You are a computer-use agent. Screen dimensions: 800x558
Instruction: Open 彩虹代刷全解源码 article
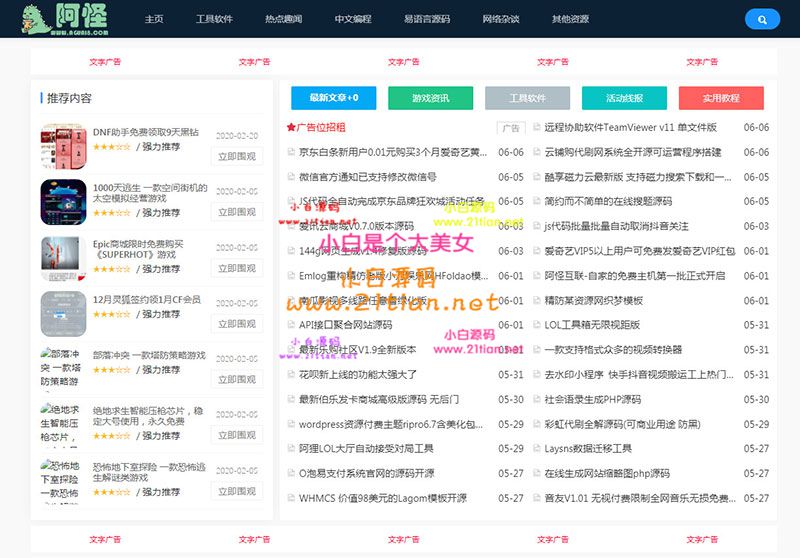point(622,424)
